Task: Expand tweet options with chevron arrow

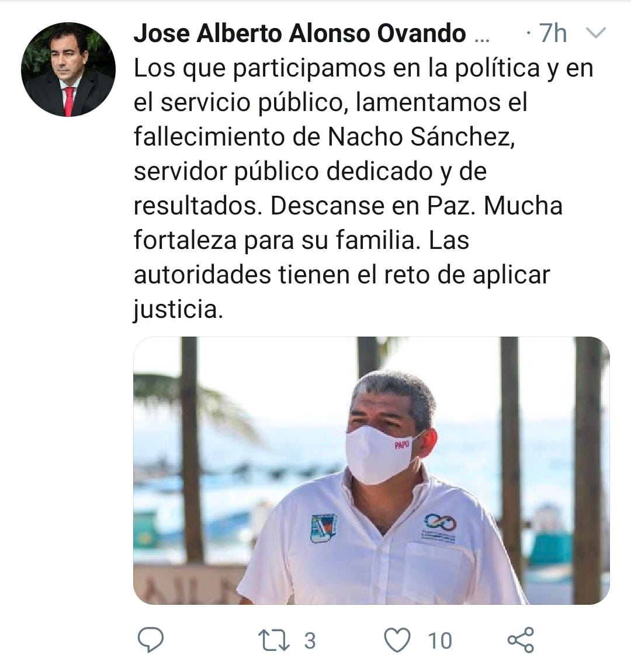Action: tap(595, 33)
